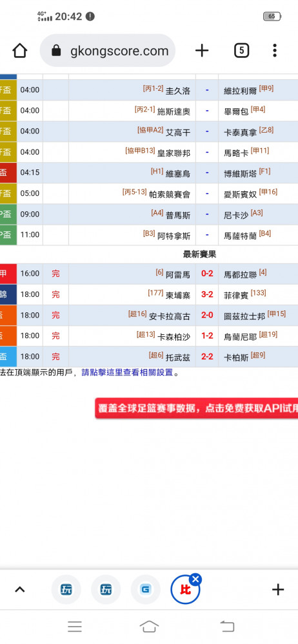Expand tab strip with up chevron
Image resolution: width=298 pixels, height=644 pixels.
(20, 590)
